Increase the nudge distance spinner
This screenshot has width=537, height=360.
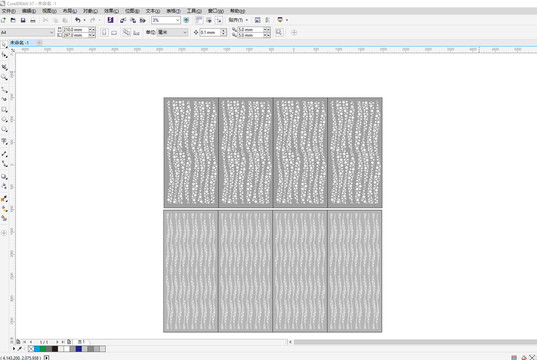[x=223, y=30]
